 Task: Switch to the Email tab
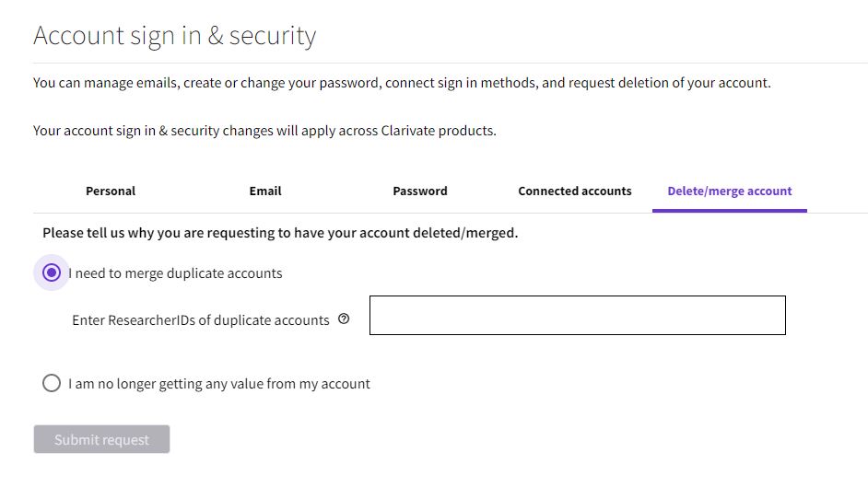coord(265,191)
